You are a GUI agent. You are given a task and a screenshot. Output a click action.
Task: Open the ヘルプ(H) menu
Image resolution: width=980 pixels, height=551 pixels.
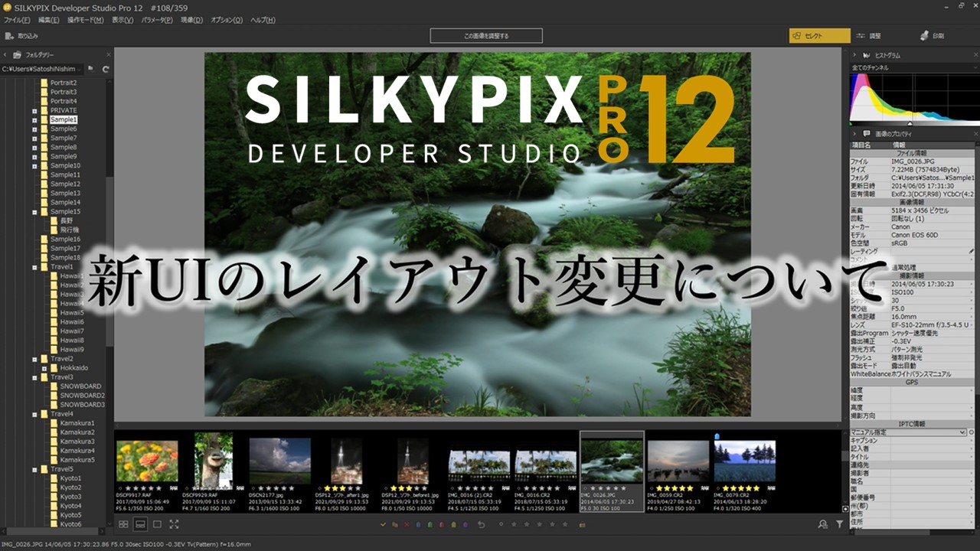pos(263,20)
